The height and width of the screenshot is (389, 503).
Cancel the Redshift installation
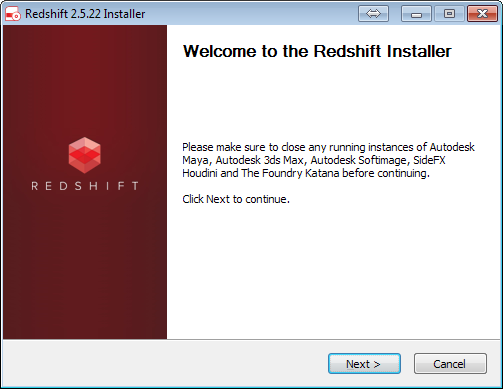tap(450, 364)
